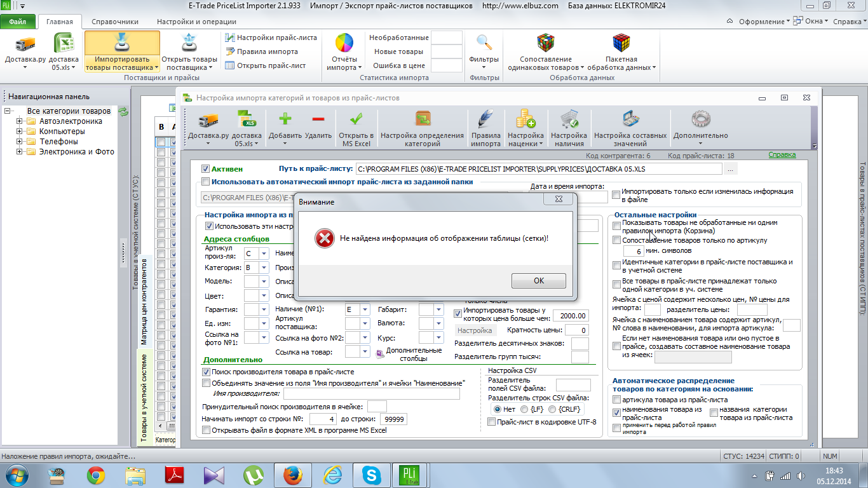Click the red minus Удалить icon
Screen dimensions: 868x488
click(x=318, y=119)
